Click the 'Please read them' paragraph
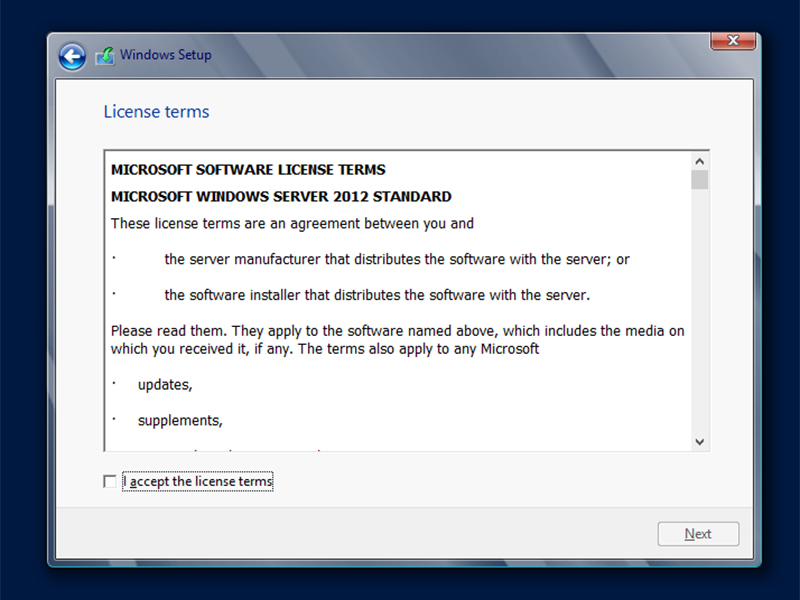800x600 pixels. point(397,340)
